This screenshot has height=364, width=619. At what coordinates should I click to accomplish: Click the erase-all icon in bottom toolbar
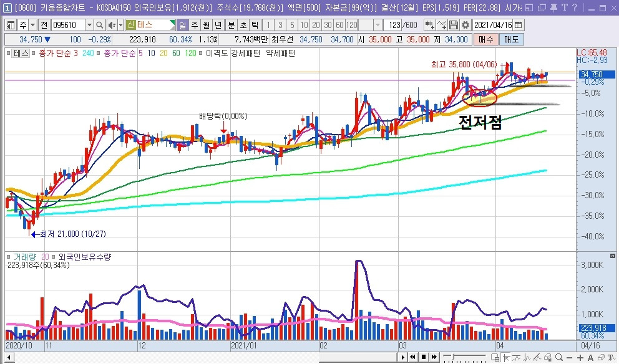tap(548, 358)
